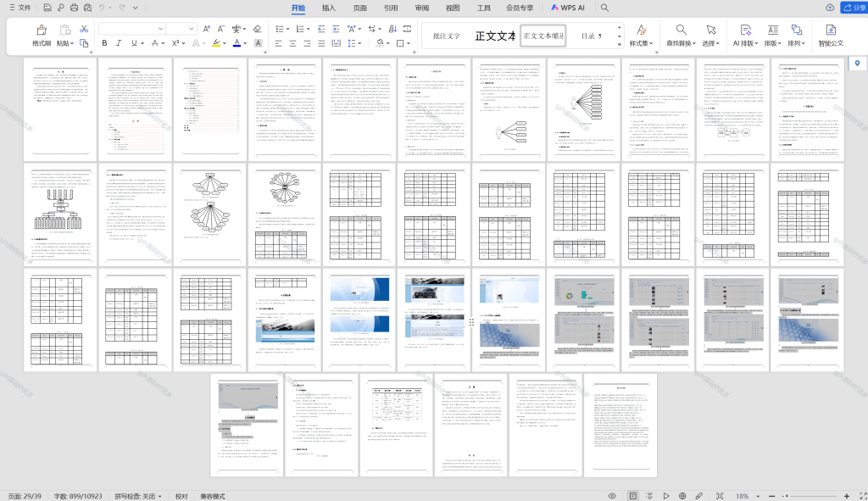
Task: Open the Select (选择) dropdown
Action: tap(711, 36)
